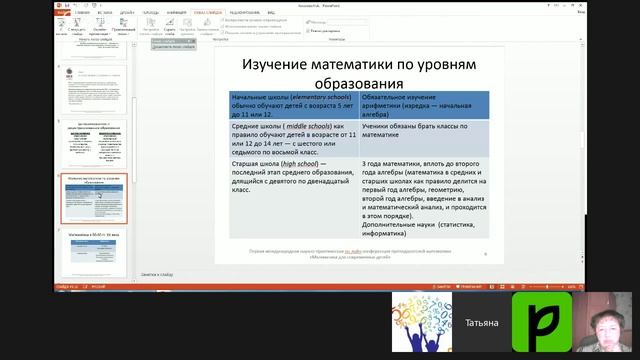Screen dimensions: 640x360
Task: Switch to the Design (ДИЗАЙН) ribbon tab
Action: coord(127,13)
